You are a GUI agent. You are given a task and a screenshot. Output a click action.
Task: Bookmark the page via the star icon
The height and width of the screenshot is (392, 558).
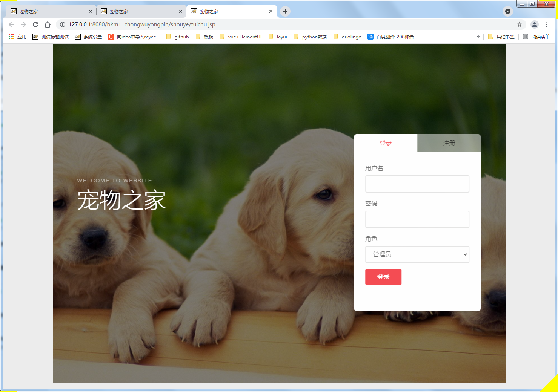pyautogui.click(x=520, y=24)
